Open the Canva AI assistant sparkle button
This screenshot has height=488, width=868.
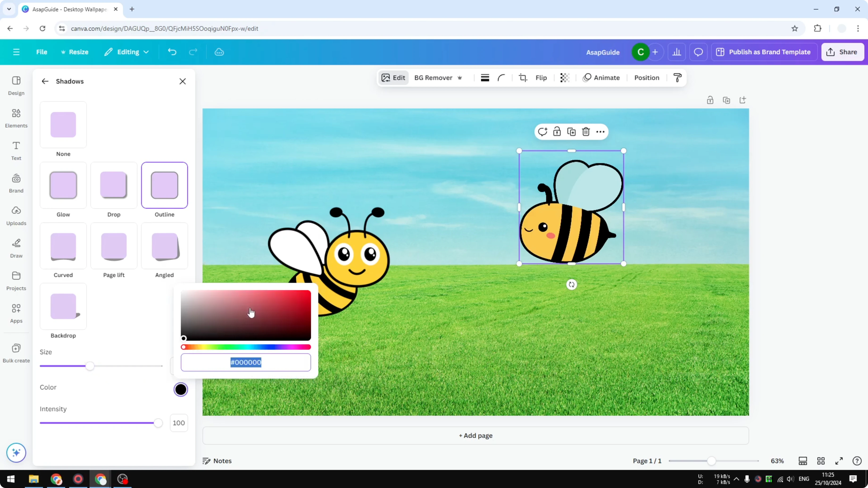click(16, 453)
